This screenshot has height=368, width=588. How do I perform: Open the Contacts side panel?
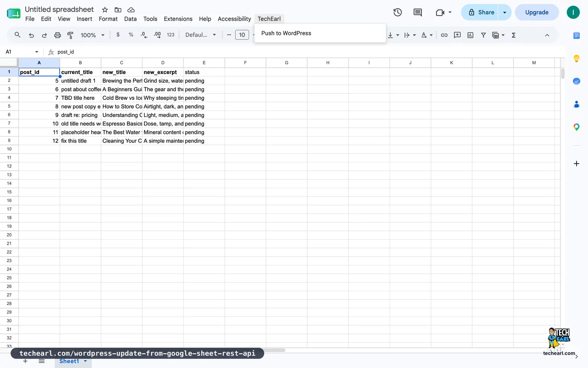(x=577, y=104)
